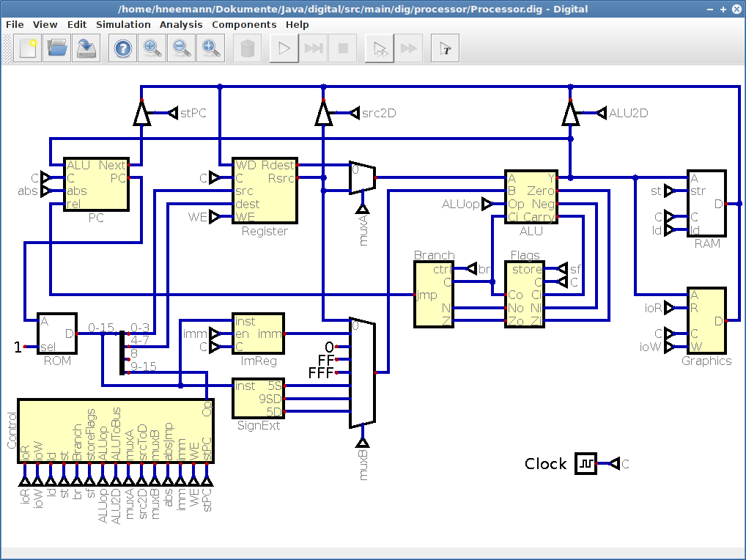Save the circuit with the disk icon

tap(86, 48)
